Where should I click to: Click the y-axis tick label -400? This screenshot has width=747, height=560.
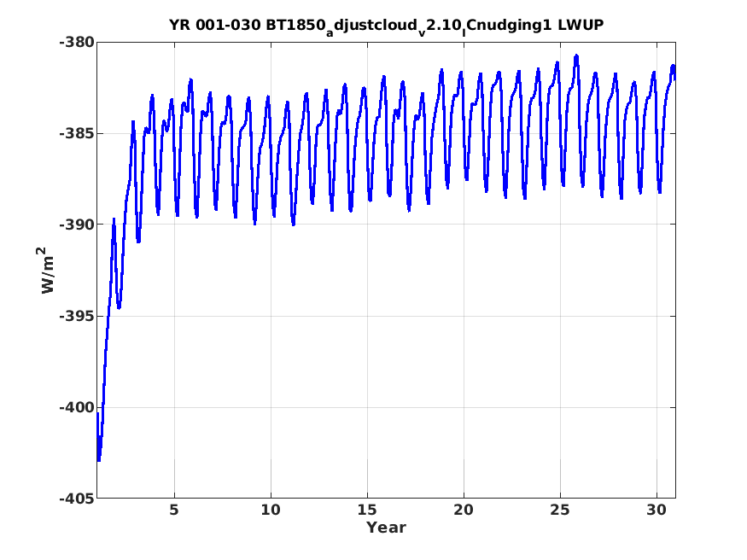click(76, 407)
